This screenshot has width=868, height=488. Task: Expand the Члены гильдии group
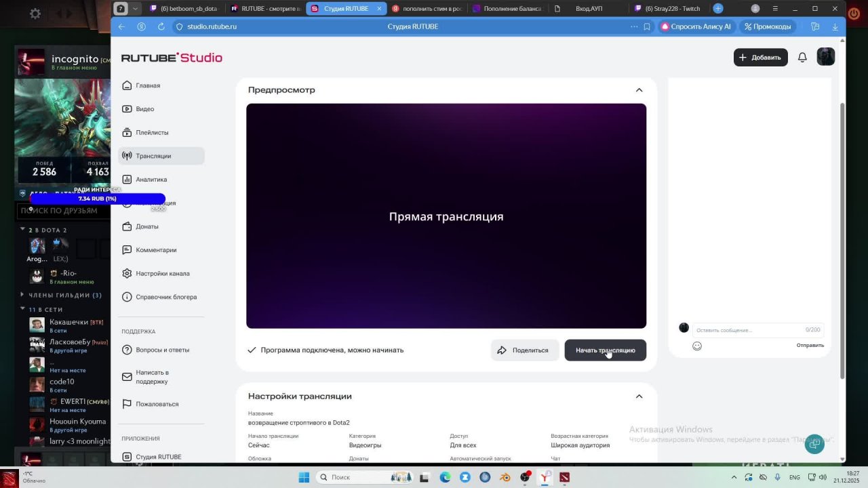coord(22,295)
